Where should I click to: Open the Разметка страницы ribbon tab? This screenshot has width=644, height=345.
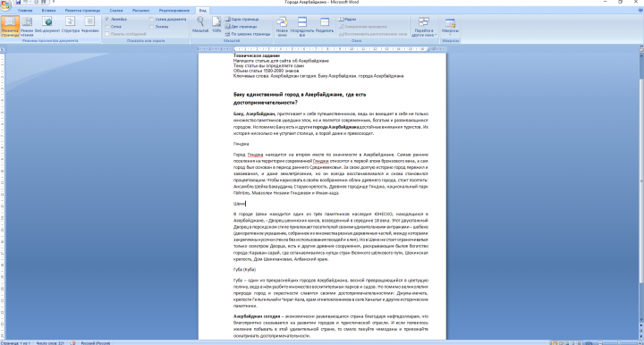click(82, 10)
